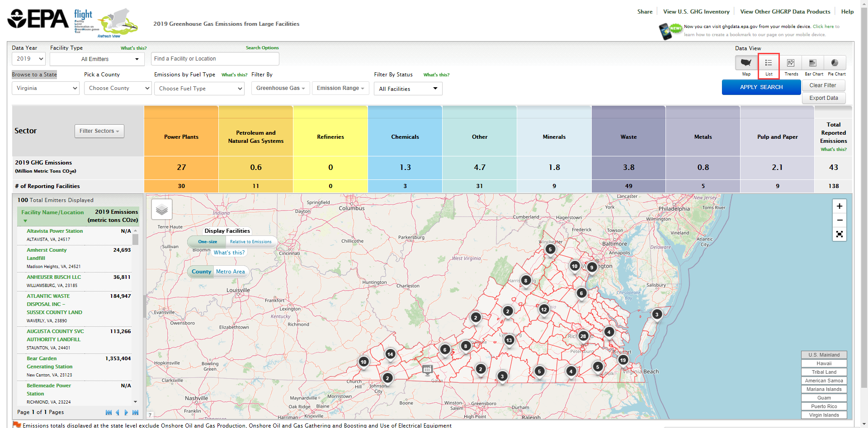Viewport: 868px width, 428px height.
Task: Open the Trends data view
Action: coord(791,63)
